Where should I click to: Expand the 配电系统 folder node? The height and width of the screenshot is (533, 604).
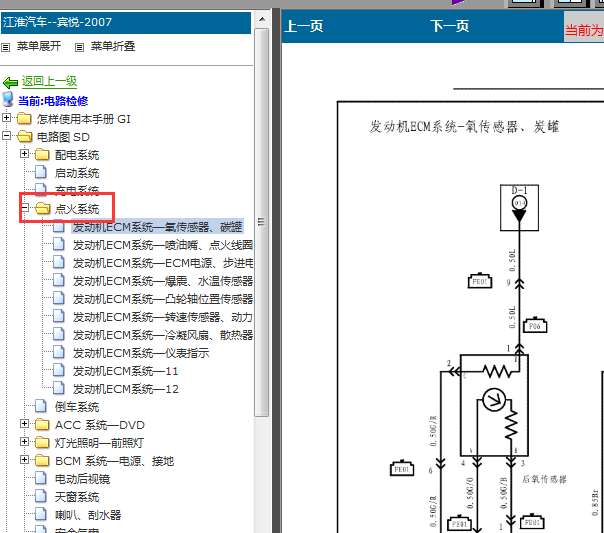click(24, 154)
